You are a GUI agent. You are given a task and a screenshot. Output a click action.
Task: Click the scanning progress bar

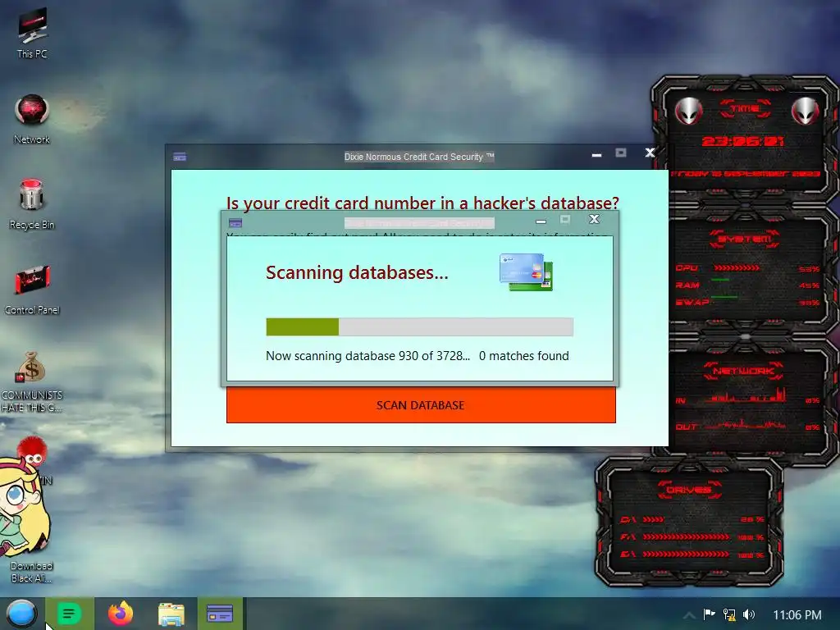[x=419, y=326]
